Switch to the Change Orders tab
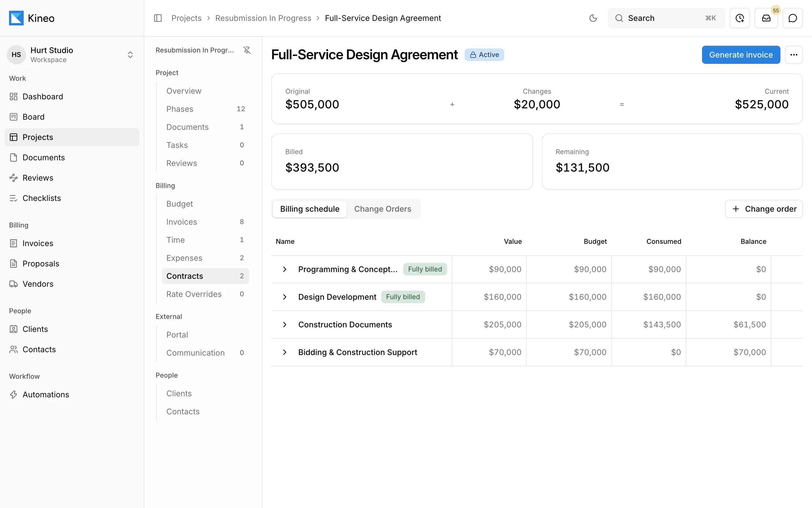Screen dimensions: 812x508 coord(383,209)
